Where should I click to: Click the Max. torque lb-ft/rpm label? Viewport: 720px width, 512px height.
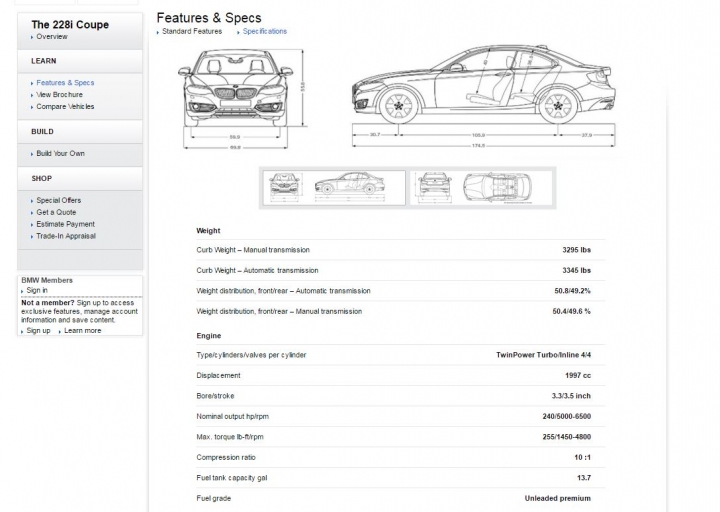pyautogui.click(x=230, y=437)
